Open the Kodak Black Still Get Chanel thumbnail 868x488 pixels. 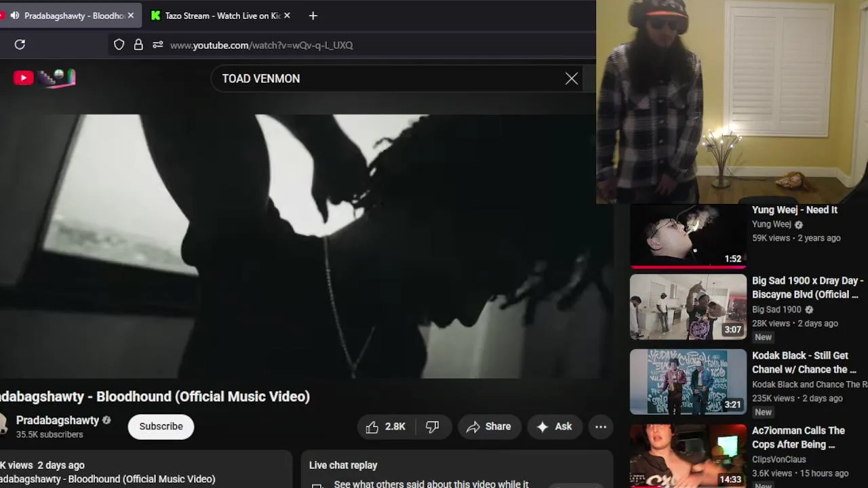pyautogui.click(x=688, y=382)
